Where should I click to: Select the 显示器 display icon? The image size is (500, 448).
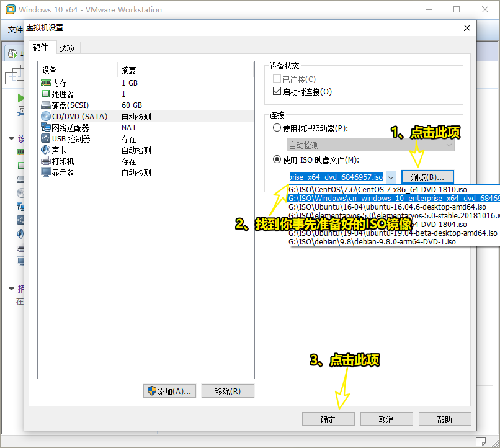[x=46, y=172]
